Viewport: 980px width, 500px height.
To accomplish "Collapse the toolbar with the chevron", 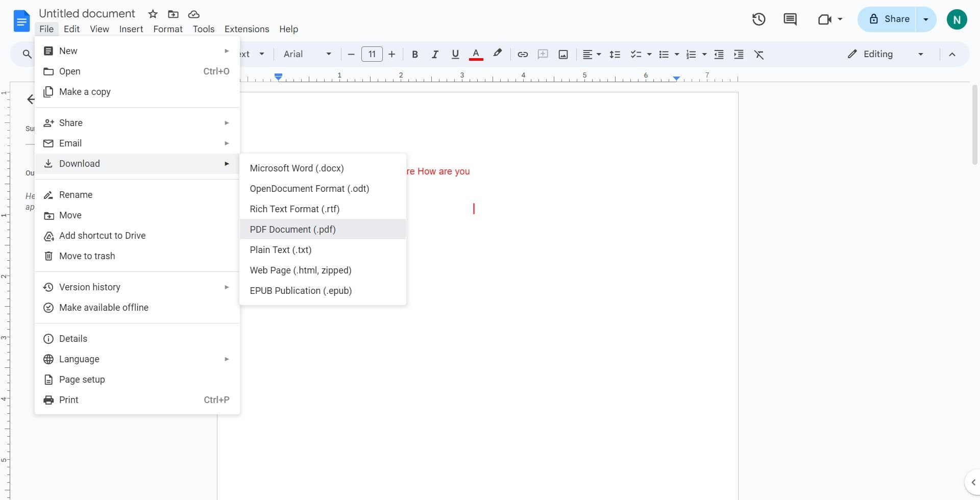I will tap(952, 54).
